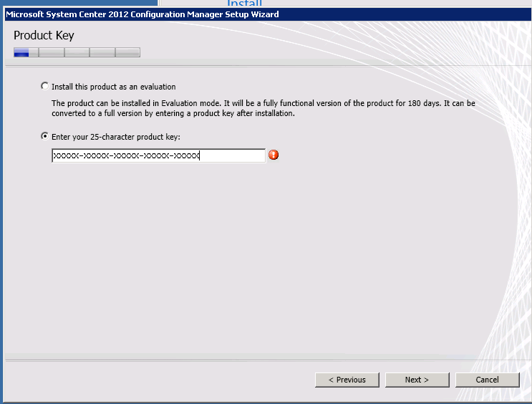Screen dimensions: 532x404
Task: Click the Install link behind the wizard
Action: tap(244, 3)
